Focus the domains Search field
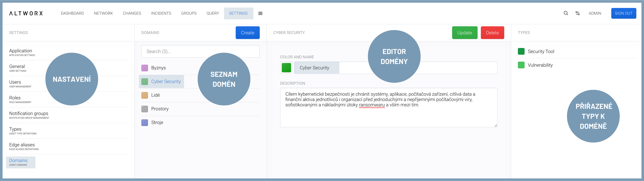 click(200, 51)
